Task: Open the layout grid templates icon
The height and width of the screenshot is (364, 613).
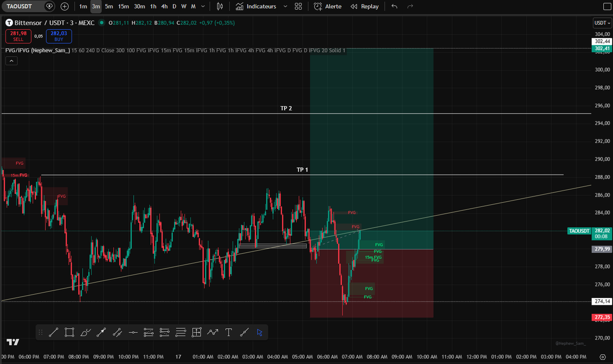Action: tap(298, 7)
